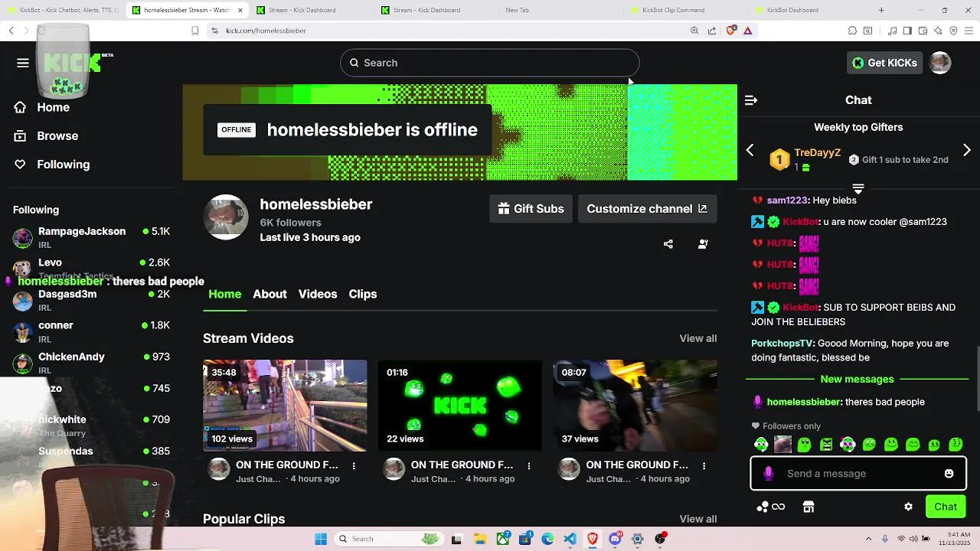Insert the angry green face emote

tap(826, 445)
